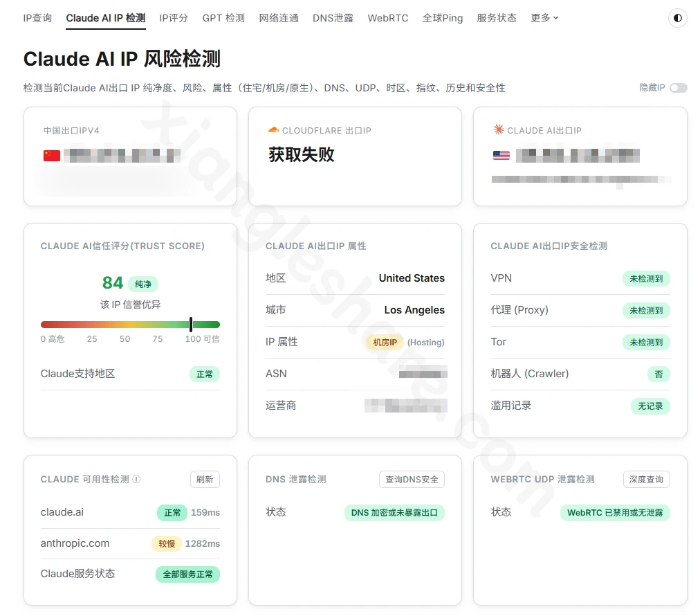The height and width of the screenshot is (616, 700).
Task: Click the 深度查询 button
Action: coord(647,480)
